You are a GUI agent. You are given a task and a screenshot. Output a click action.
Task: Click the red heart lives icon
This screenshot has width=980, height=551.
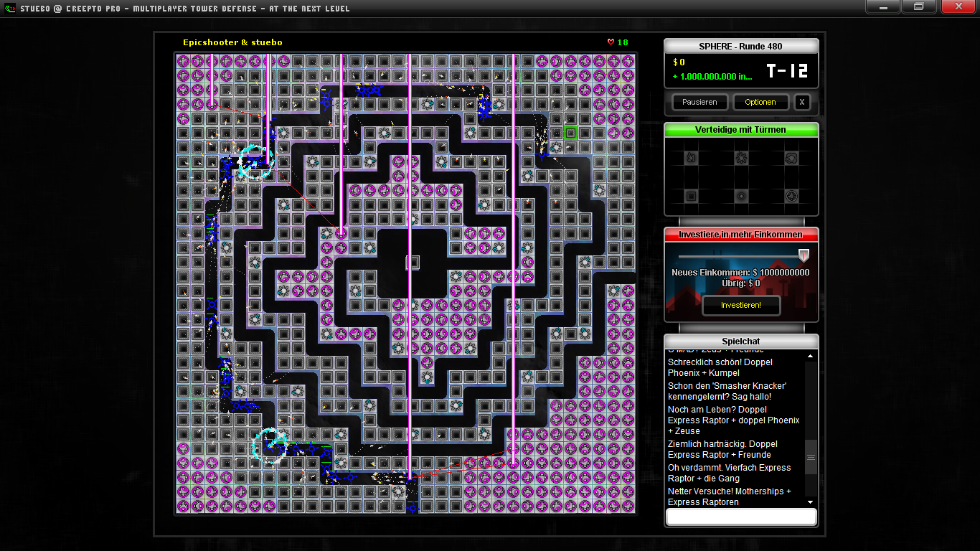pyautogui.click(x=611, y=42)
